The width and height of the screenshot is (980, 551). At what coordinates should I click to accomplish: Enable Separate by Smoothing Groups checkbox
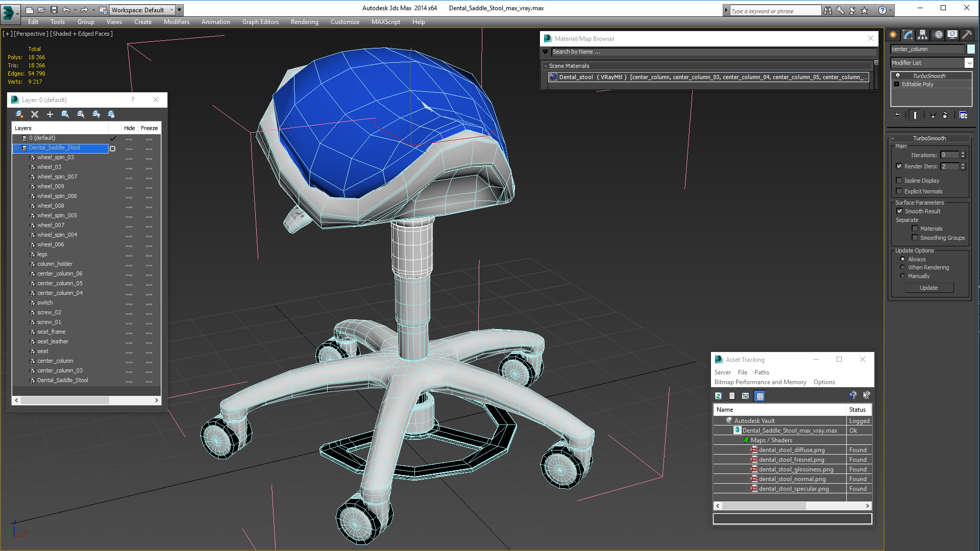[915, 238]
